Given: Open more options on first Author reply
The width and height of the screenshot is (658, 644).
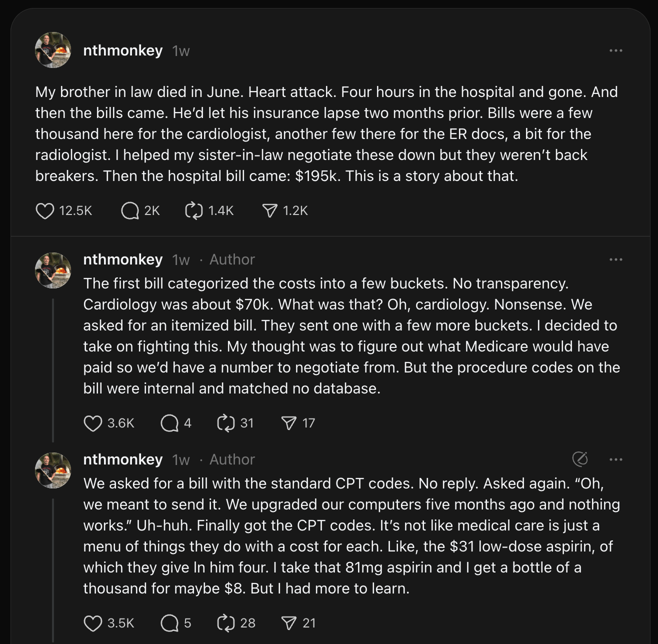Looking at the screenshot, I should [615, 259].
